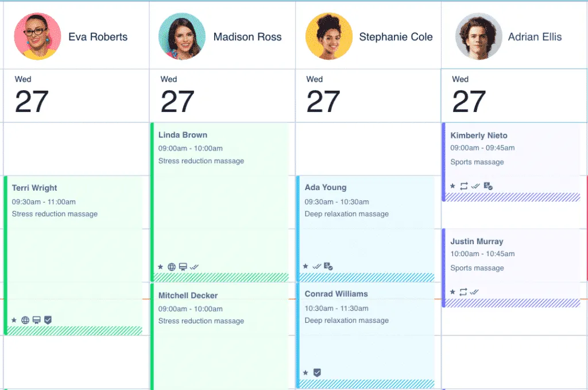Select the globe icon on Linda Brown's appointment
The height and width of the screenshot is (390, 588).
(x=171, y=267)
